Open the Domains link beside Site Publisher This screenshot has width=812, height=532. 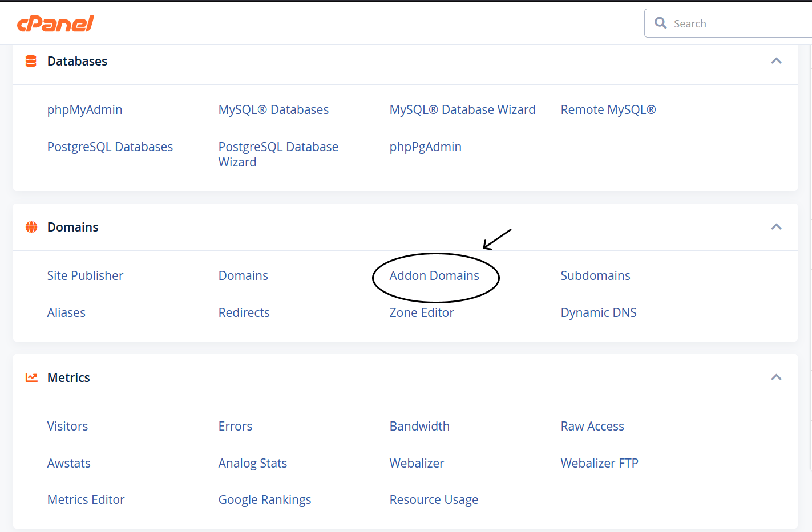pos(243,275)
